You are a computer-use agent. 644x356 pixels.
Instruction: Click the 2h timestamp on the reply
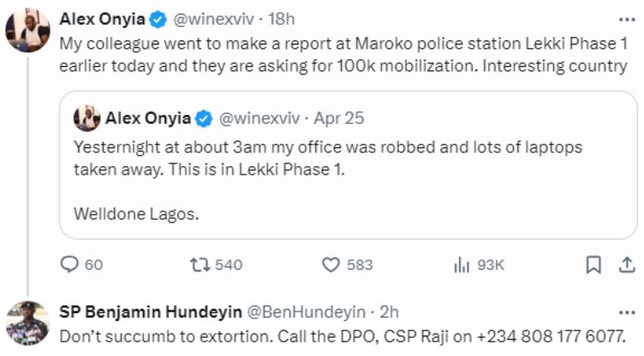click(x=389, y=311)
